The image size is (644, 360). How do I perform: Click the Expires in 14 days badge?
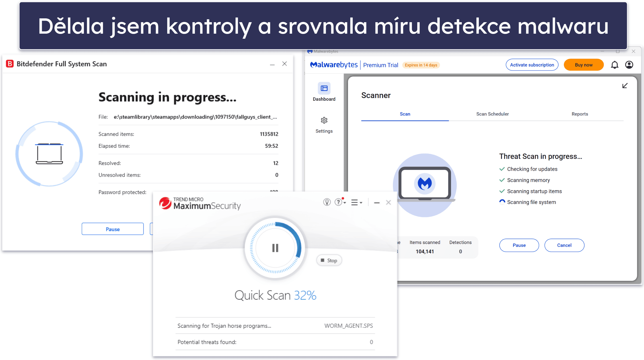tap(421, 65)
